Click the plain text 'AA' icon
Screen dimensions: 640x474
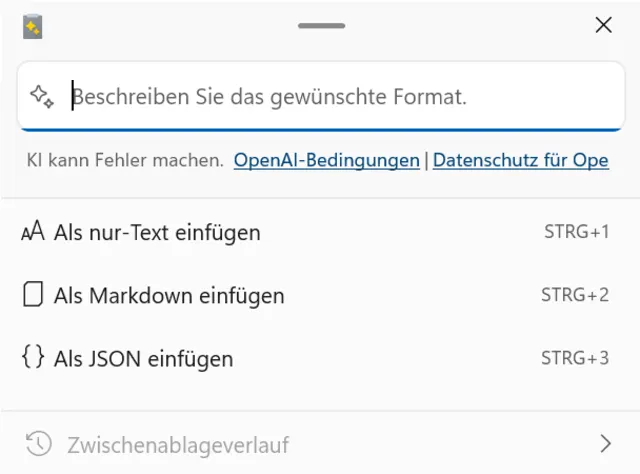(x=33, y=233)
